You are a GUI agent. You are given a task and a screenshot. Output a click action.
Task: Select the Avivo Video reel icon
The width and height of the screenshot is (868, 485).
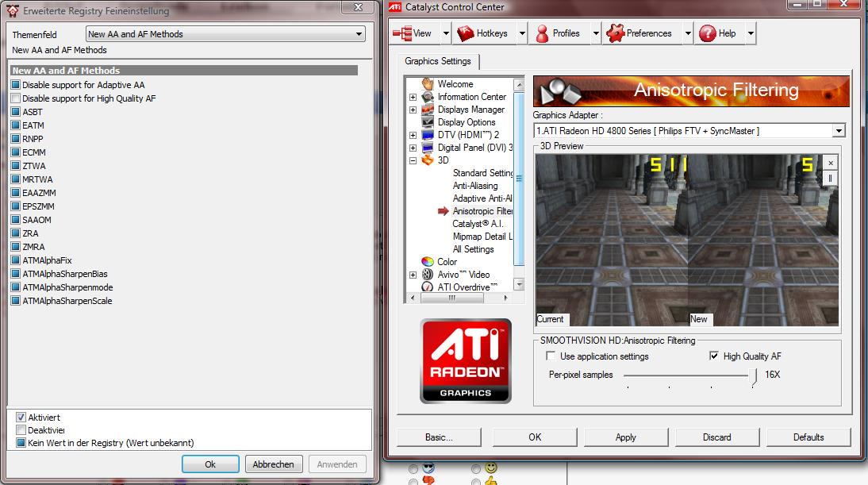click(428, 274)
